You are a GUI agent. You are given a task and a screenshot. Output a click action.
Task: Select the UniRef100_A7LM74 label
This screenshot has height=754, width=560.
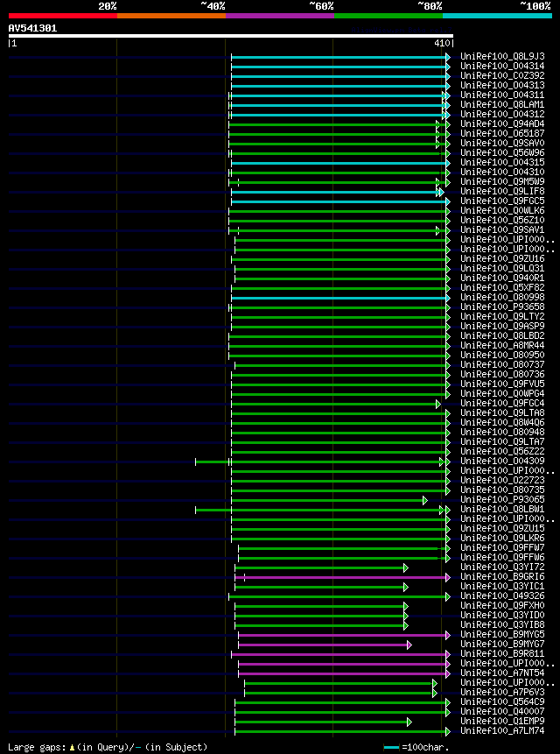(502, 731)
